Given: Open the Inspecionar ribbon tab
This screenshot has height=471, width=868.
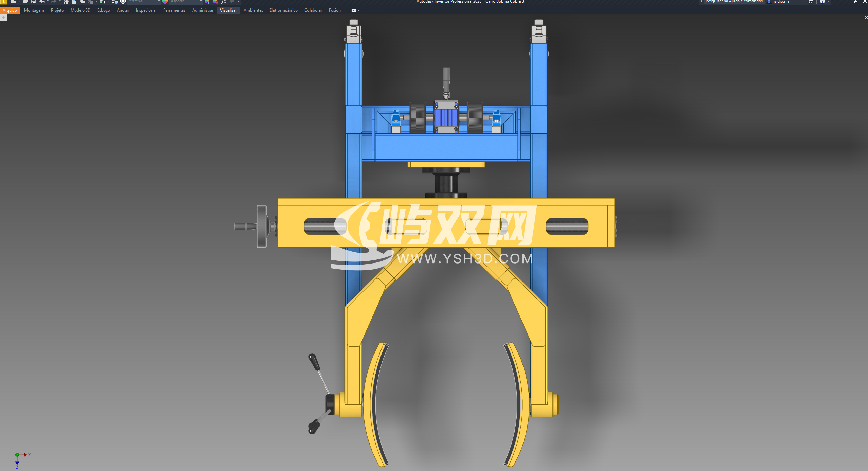Looking at the screenshot, I should point(146,10).
